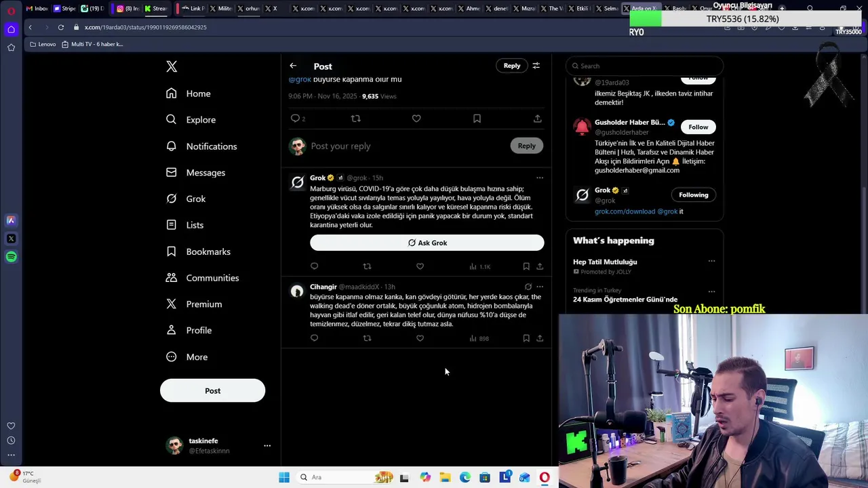The width and height of the screenshot is (868, 488).
Task: Click Following button next to Grok
Action: click(x=693, y=195)
